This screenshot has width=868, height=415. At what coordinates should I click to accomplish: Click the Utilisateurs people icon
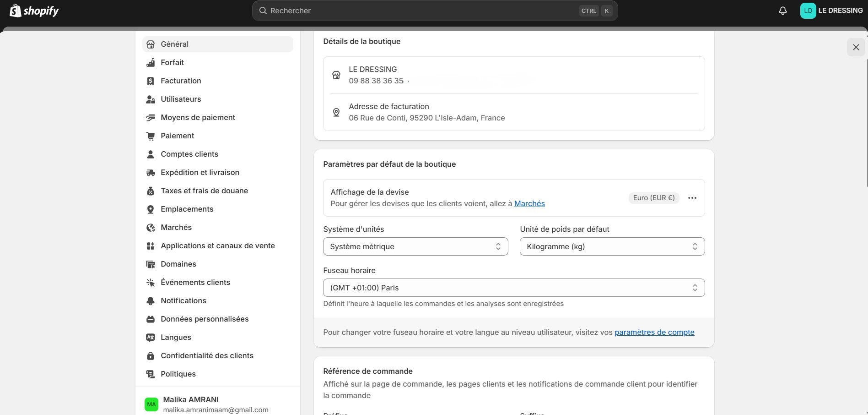tap(151, 99)
